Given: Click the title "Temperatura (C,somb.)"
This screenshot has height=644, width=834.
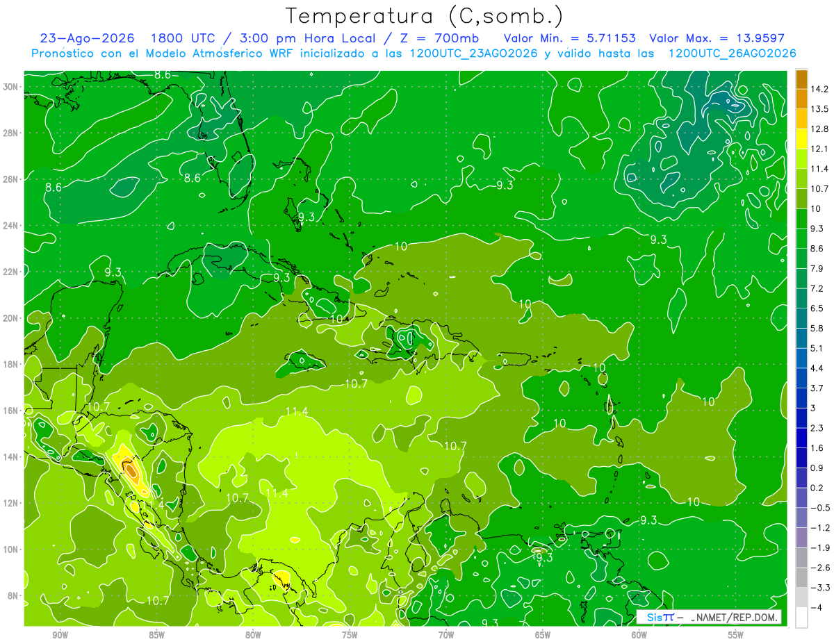Looking at the screenshot, I should pyautogui.click(x=425, y=16).
